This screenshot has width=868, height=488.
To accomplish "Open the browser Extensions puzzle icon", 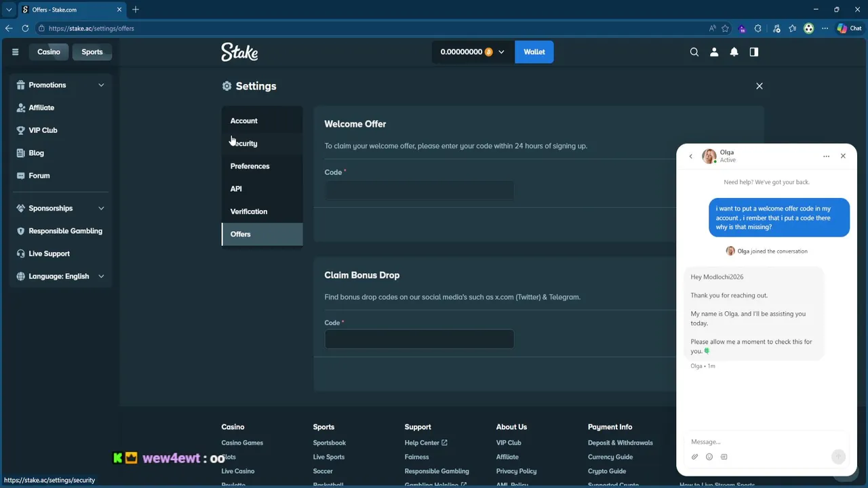I will coord(757,28).
